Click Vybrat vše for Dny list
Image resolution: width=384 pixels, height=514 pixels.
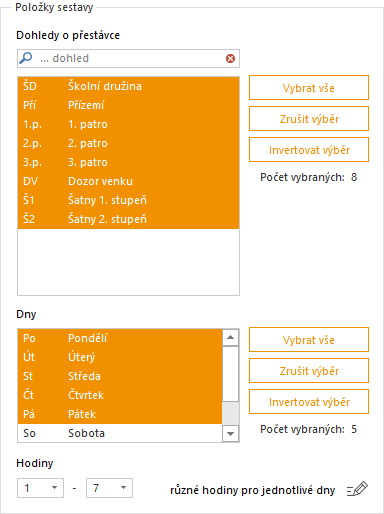309,340
